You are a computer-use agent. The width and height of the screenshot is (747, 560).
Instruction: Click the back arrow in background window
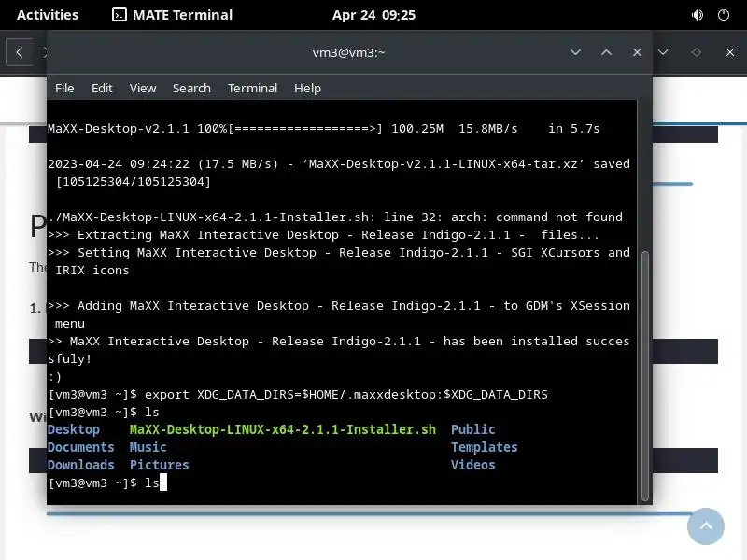pyautogui.click(x=20, y=52)
